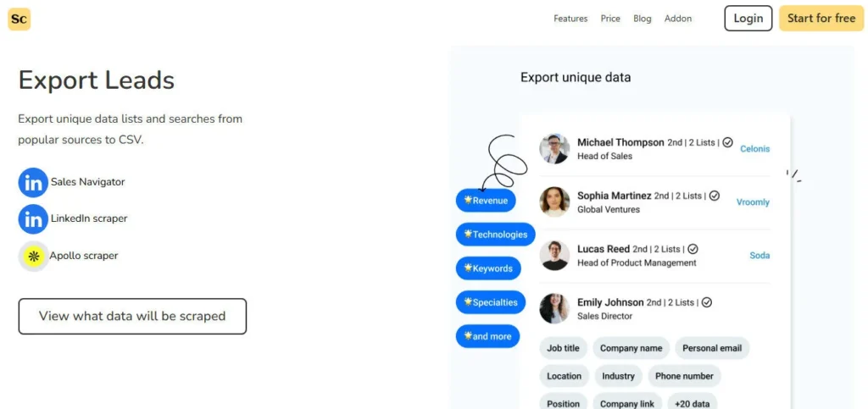Click the verified check icon beside Lucas Reed
Image resolution: width=868 pixels, height=409 pixels.
693,249
